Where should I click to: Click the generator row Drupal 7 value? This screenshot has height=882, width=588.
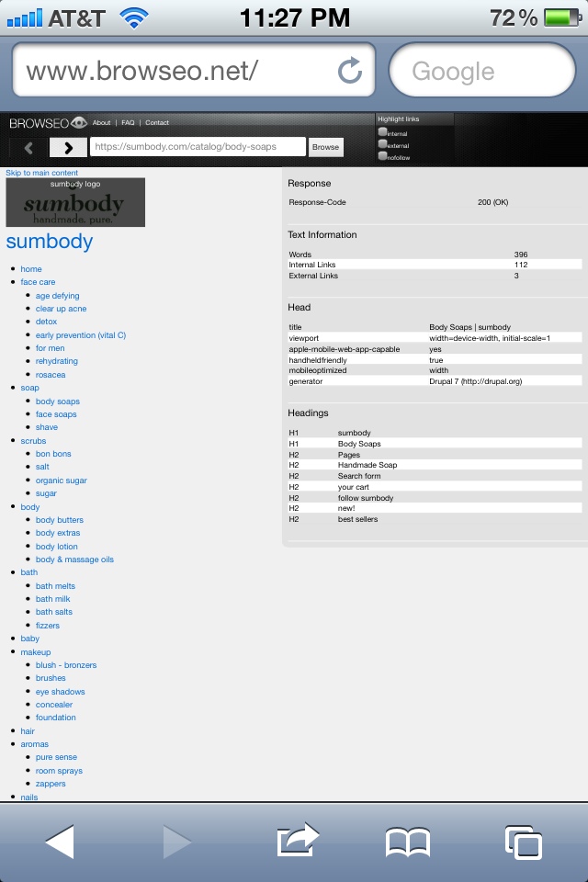[x=476, y=381]
